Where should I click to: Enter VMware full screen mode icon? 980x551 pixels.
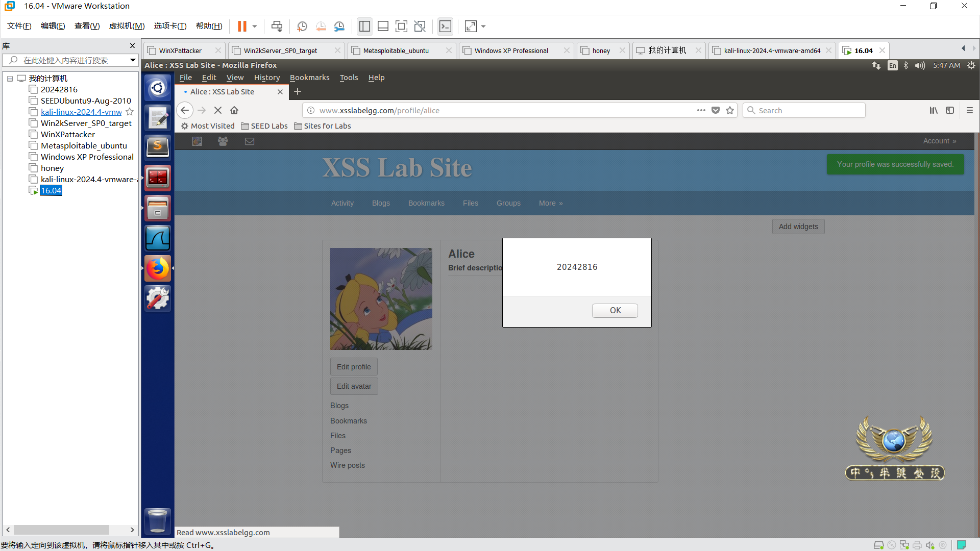(x=401, y=26)
